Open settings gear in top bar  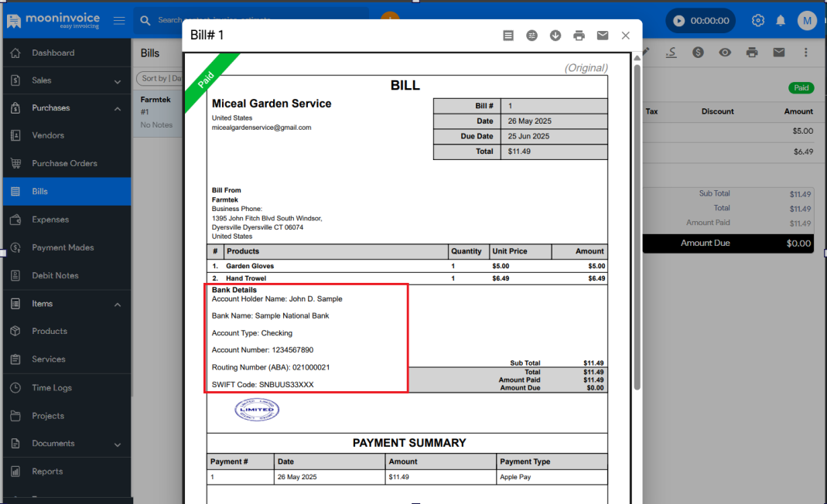coord(758,21)
